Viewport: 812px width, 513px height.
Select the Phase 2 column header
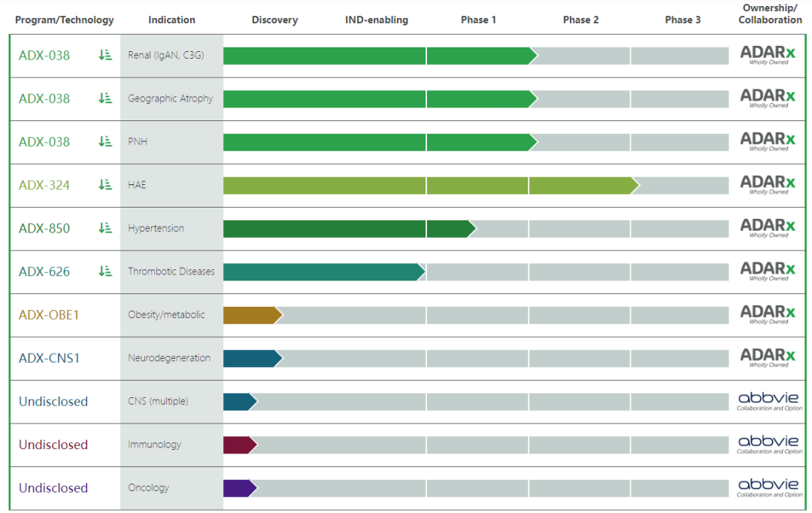click(x=580, y=20)
